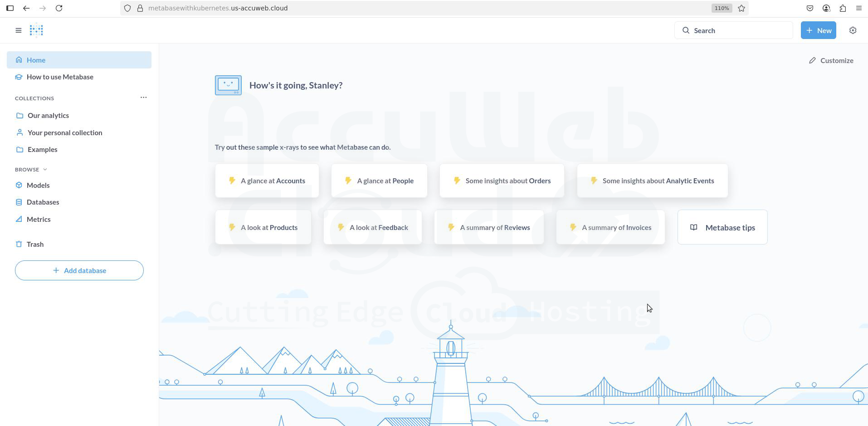Click the Models cube icon

(x=19, y=185)
